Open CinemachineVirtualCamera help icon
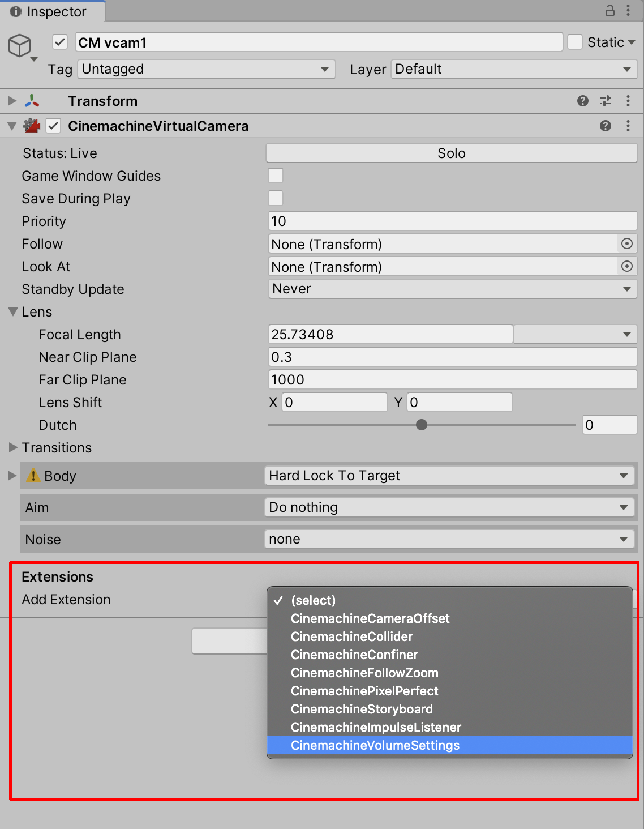 (x=606, y=126)
